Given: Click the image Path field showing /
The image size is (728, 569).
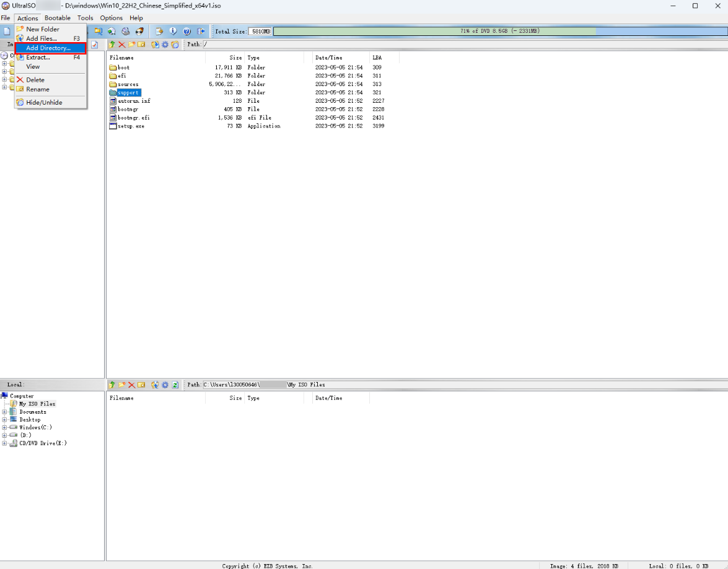Looking at the screenshot, I should pos(465,45).
